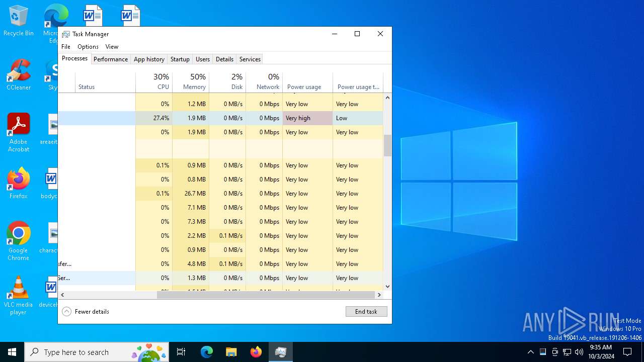Click the vertical scrollbar down arrow
Screen dimensions: 644x362
click(387, 287)
